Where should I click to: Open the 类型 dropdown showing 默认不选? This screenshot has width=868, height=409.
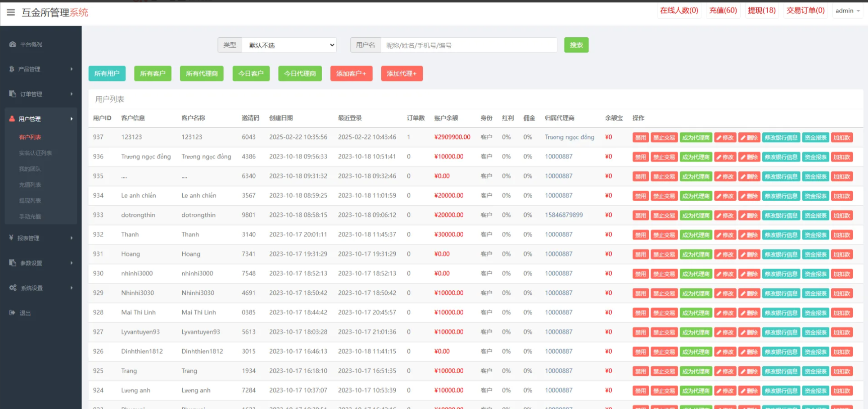289,45
